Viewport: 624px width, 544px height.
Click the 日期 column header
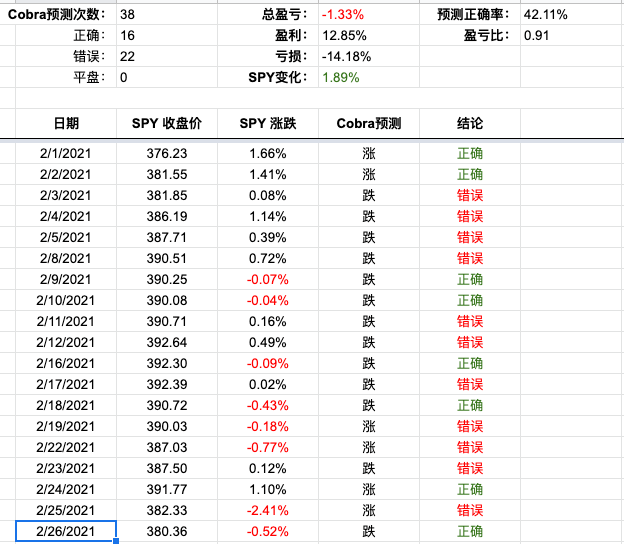click(66, 123)
